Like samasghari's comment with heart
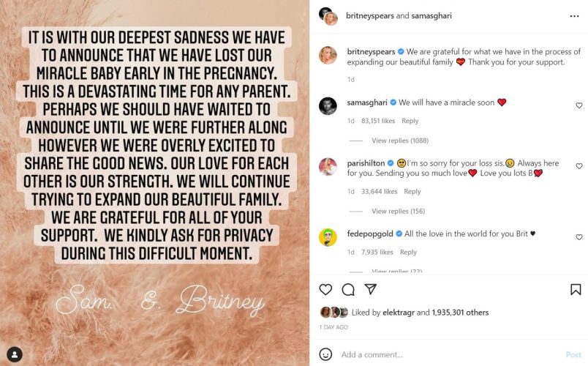 [x=579, y=105]
